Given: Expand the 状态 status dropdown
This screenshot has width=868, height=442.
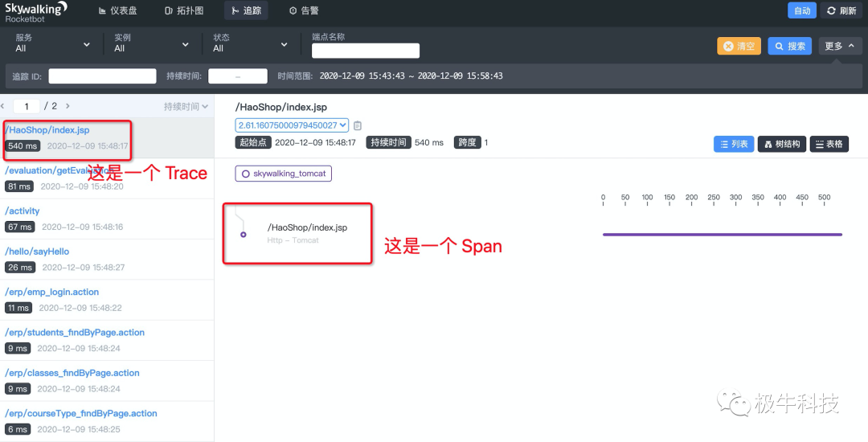Looking at the screenshot, I should pos(250,43).
